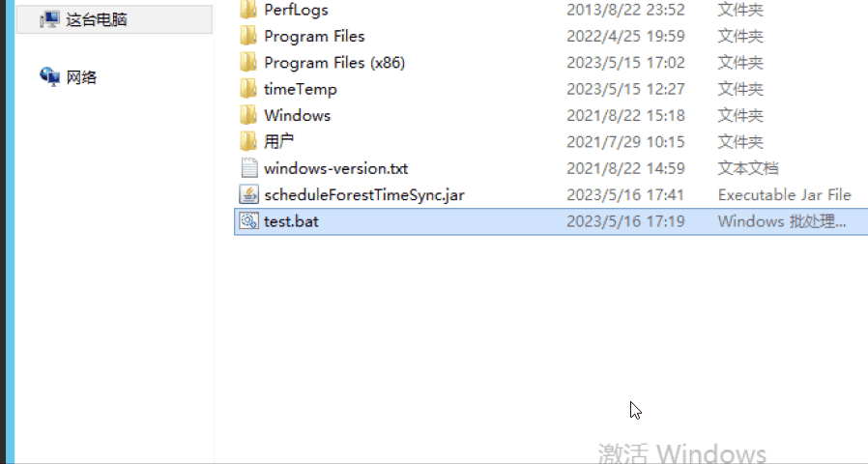Click the 网络 network icon
Viewport: 868px width, 464px height.
point(50,77)
